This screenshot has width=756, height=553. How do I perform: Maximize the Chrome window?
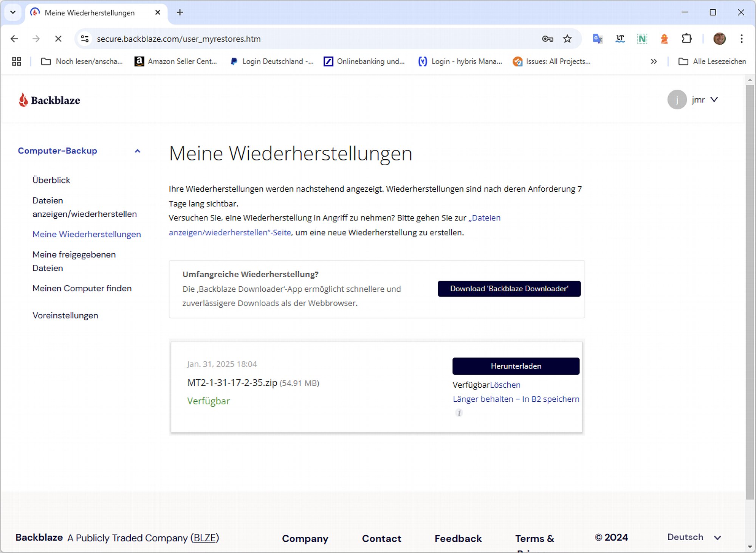(x=713, y=12)
